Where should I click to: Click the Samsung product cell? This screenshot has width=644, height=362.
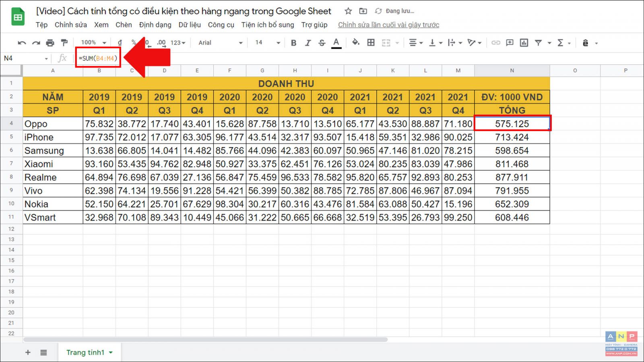click(x=53, y=150)
